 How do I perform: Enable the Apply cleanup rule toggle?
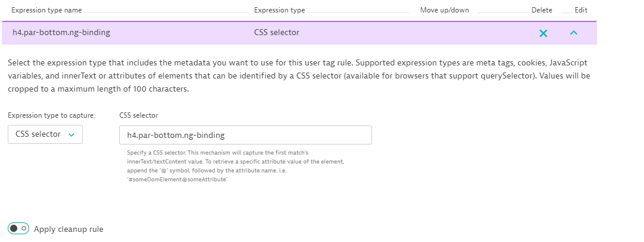tap(18, 229)
